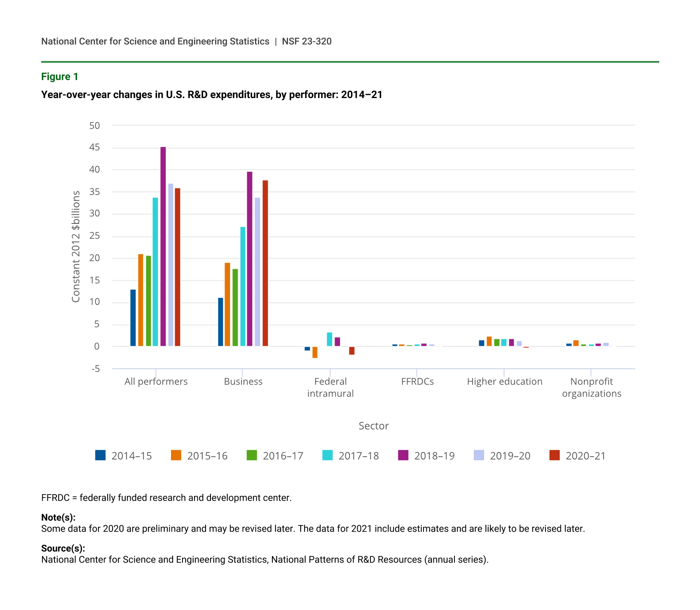The width and height of the screenshot is (700, 610).
Task: Toggle the 2019–20 legend entry
Action: point(502,456)
